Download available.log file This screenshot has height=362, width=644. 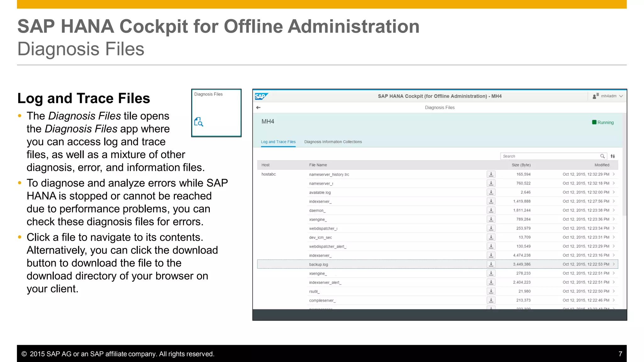click(x=491, y=192)
